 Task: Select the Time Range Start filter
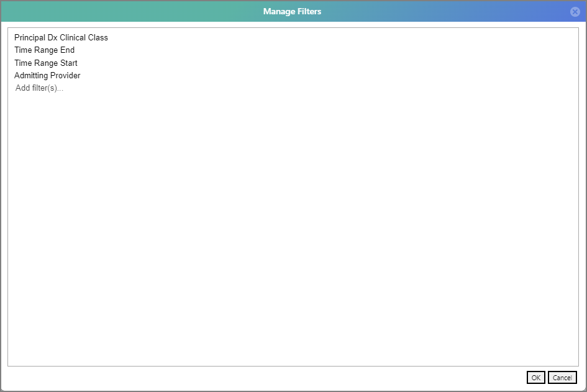(x=46, y=63)
